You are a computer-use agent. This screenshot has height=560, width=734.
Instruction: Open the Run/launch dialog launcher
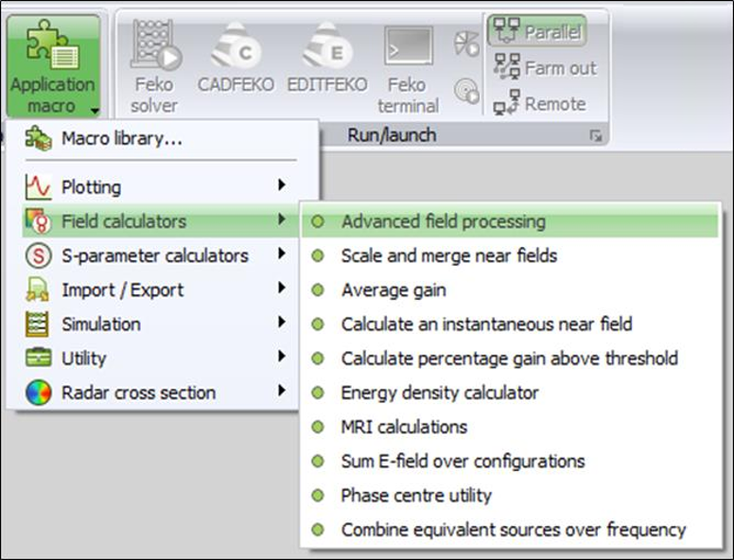point(596,136)
